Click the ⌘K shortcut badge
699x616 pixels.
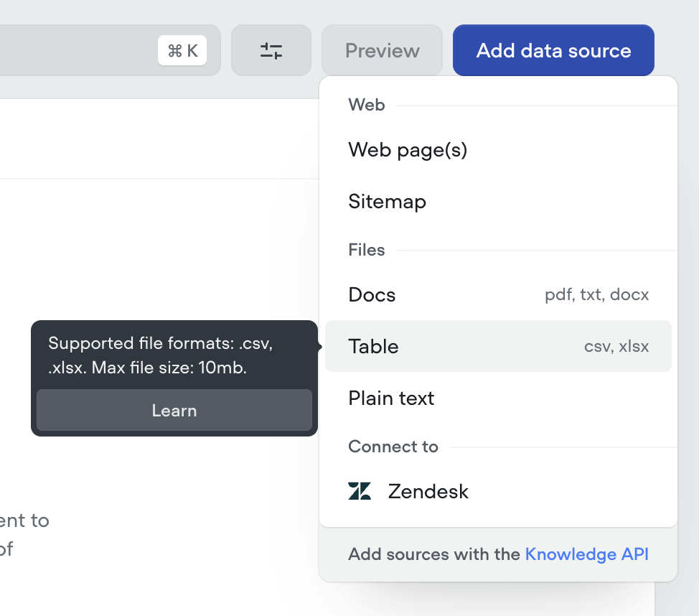coord(182,50)
